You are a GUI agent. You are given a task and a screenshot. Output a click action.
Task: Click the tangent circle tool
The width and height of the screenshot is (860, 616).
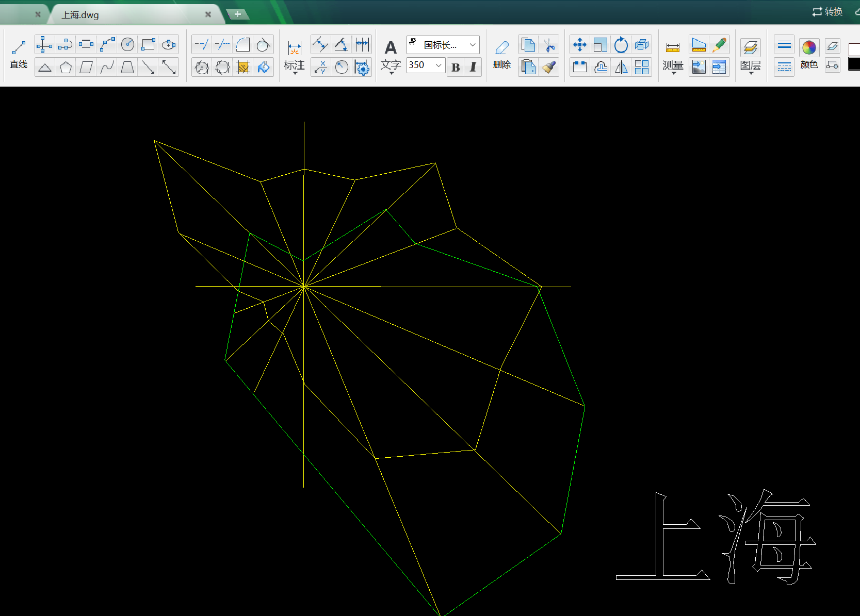[x=264, y=45]
